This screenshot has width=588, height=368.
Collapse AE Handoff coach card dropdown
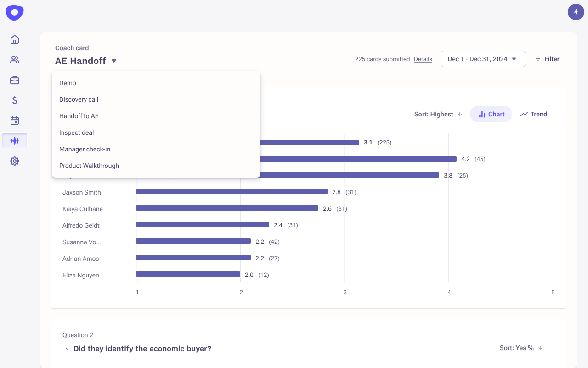click(x=86, y=61)
